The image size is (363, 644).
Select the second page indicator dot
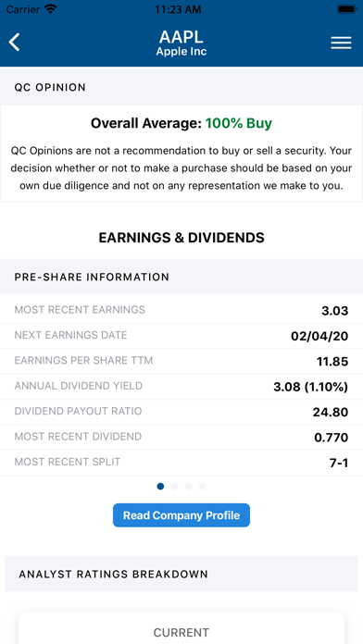[174, 487]
